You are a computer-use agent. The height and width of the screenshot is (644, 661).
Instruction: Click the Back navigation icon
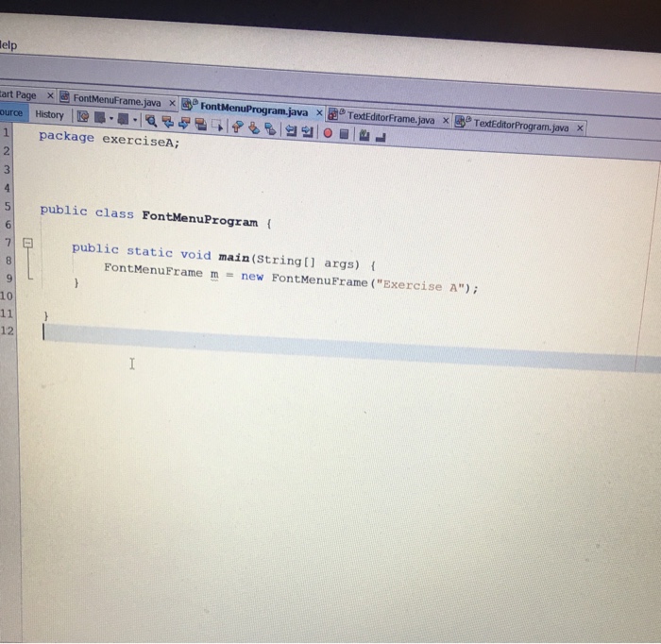coord(100,118)
